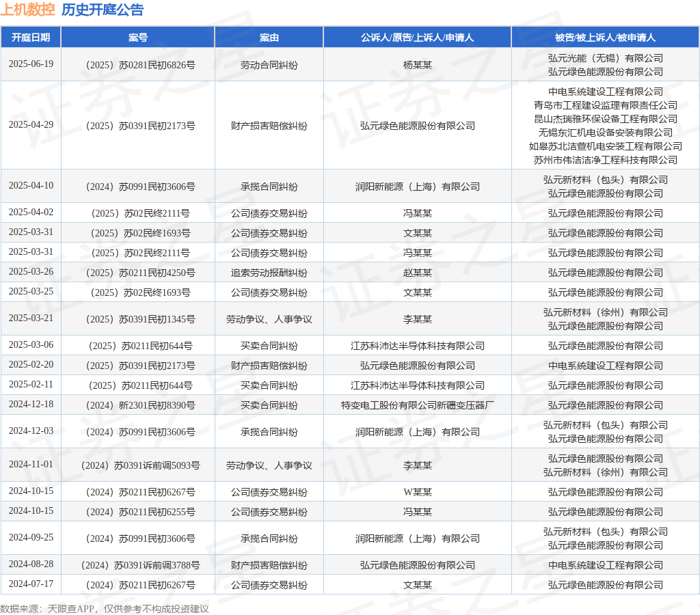Click date cell 2025-03-21
The image size is (700, 615).
click(31, 318)
